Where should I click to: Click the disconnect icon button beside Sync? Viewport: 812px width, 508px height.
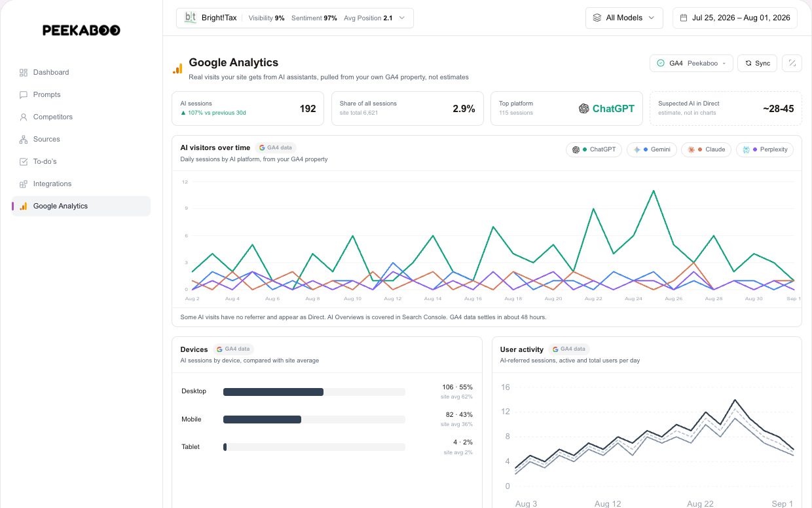pyautogui.click(x=792, y=63)
